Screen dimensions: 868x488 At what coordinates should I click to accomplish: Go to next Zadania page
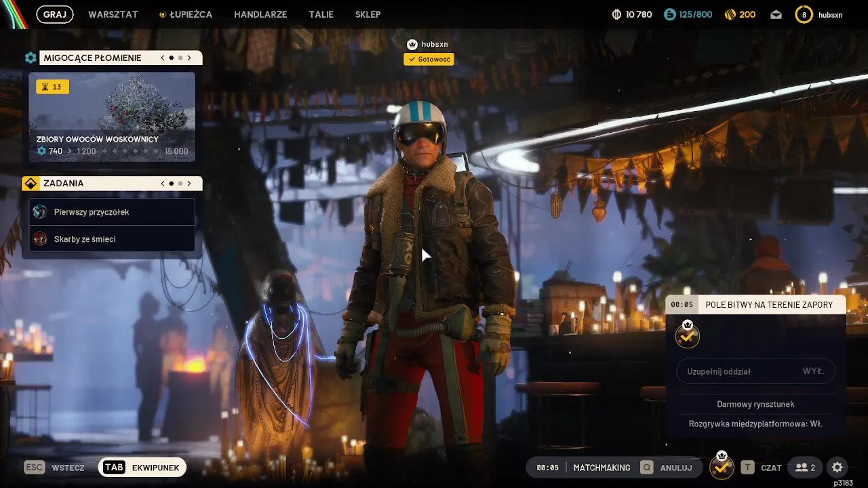point(189,184)
